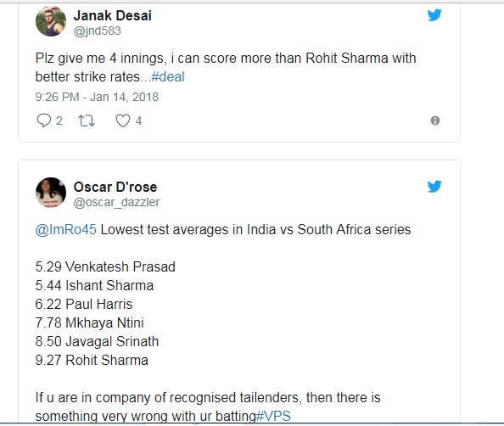This screenshot has width=504, height=426.
Task: Open the 9:26 PM - Jan 14, 2018 timestamp
Action: pyautogui.click(x=97, y=97)
